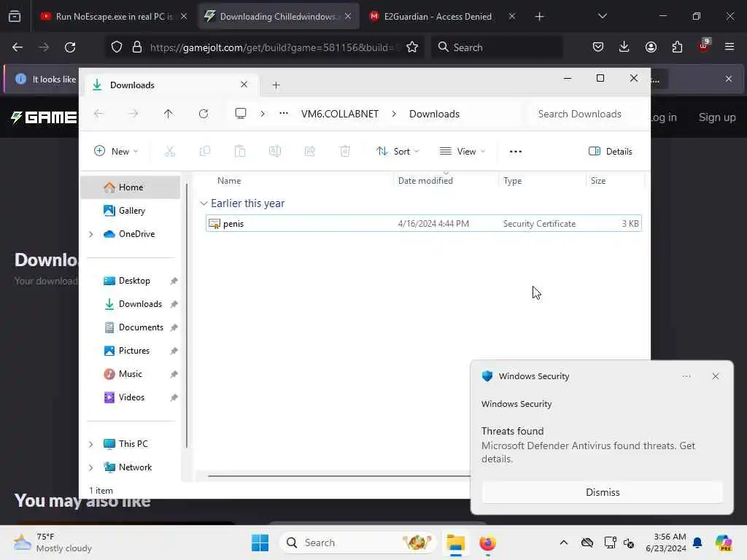The height and width of the screenshot is (560, 747).
Task: Dismiss the Windows Security notification
Action: (x=602, y=492)
